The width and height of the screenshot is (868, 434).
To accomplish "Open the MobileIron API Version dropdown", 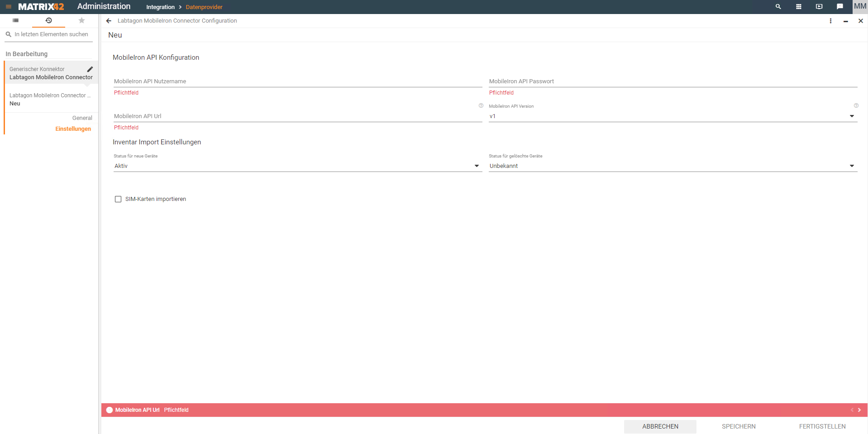I will tap(673, 116).
